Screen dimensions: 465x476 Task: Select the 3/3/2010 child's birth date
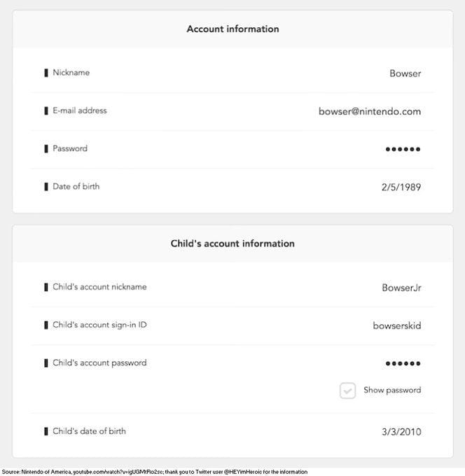(x=401, y=431)
